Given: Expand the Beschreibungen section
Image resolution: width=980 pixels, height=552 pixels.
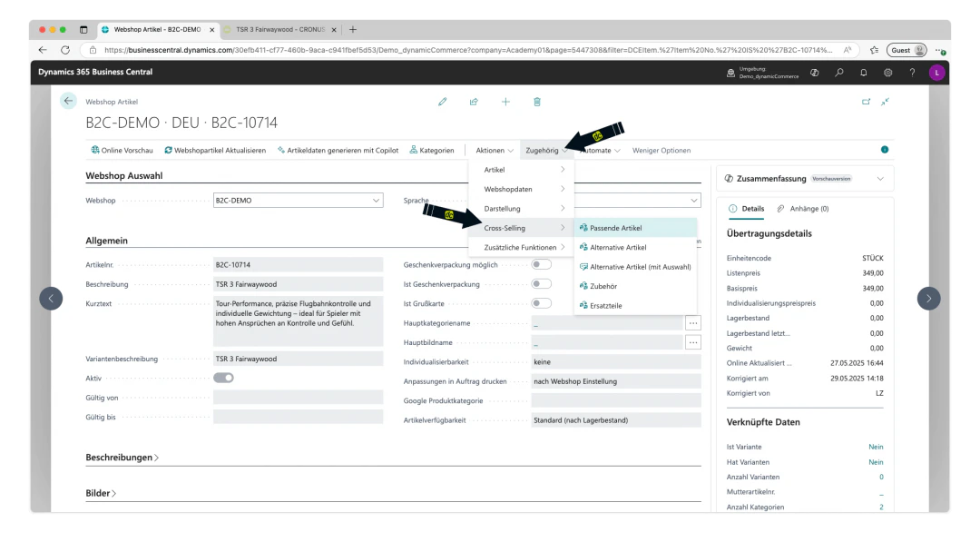Looking at the screenshot, I should point(122,458).
